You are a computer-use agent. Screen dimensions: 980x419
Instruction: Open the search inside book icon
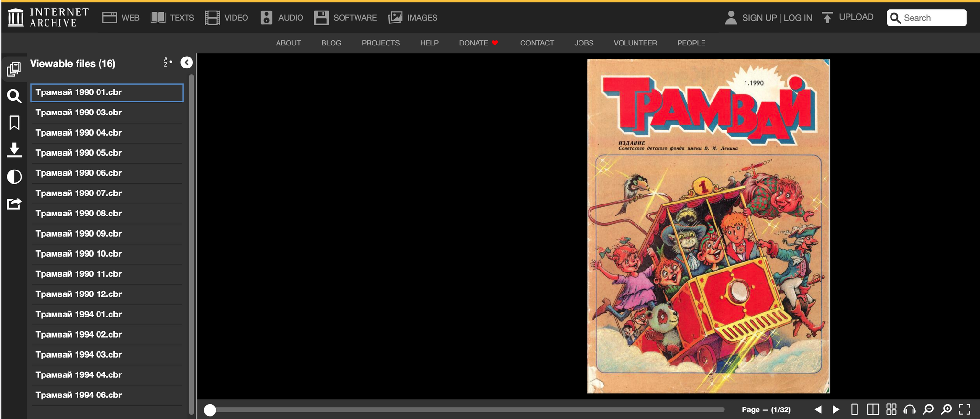14,96
